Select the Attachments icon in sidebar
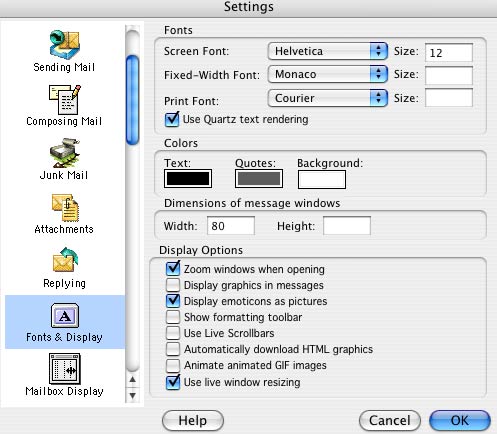This screenshot has height=434, width=497. 65,207
